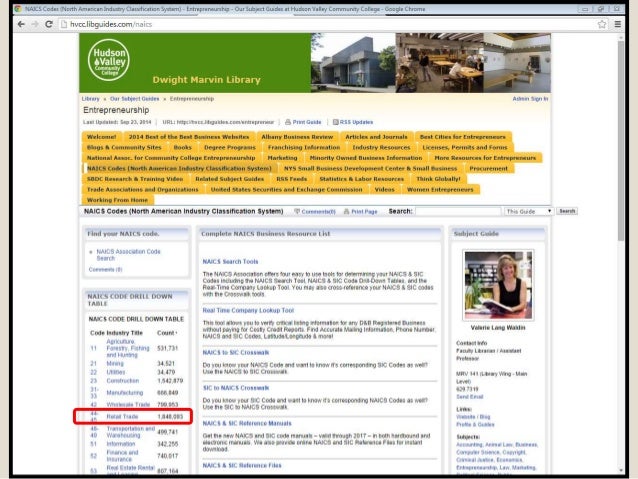Switch to Articles and Journals tab
This screenshot has height=479, width=638.
pyautogui.click(x=376, y=137)
